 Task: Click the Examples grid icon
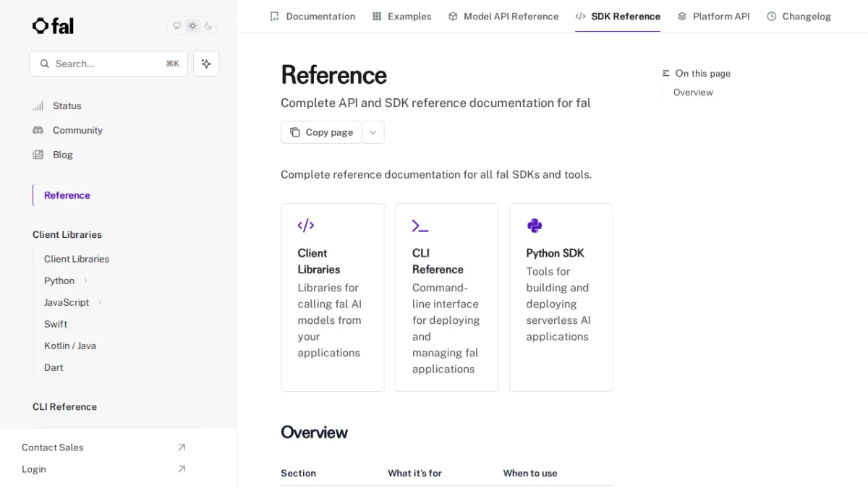[377, 16]
